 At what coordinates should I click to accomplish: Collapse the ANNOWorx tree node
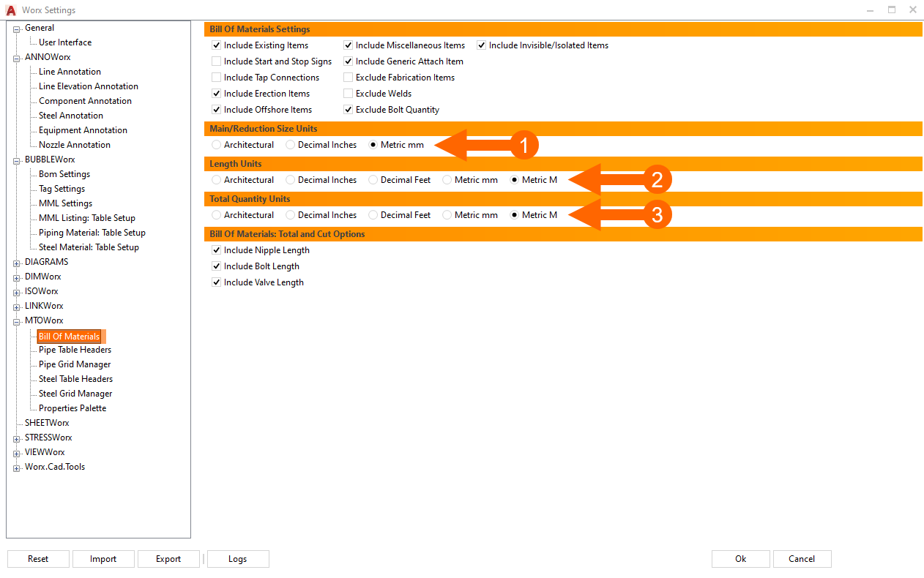[17, 59]
